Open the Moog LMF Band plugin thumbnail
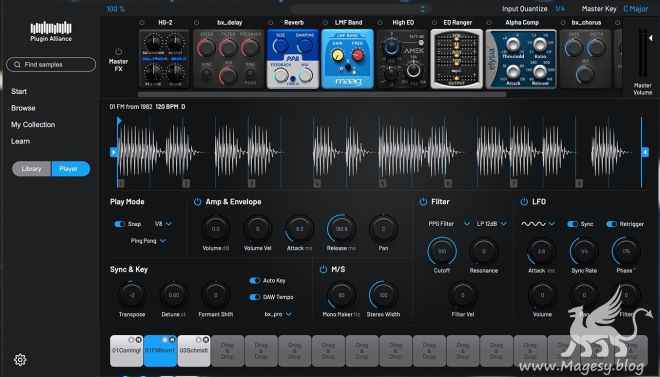 347,59
